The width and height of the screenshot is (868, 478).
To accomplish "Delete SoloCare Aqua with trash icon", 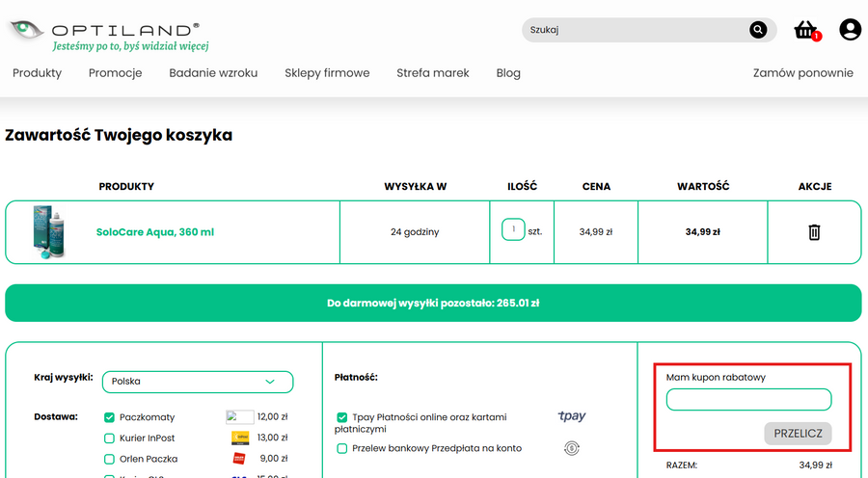I will pos(814,232).
